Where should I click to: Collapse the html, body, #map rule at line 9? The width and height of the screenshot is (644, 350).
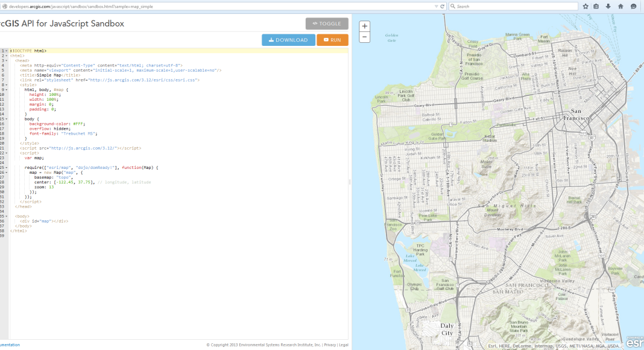pos(7,90)
